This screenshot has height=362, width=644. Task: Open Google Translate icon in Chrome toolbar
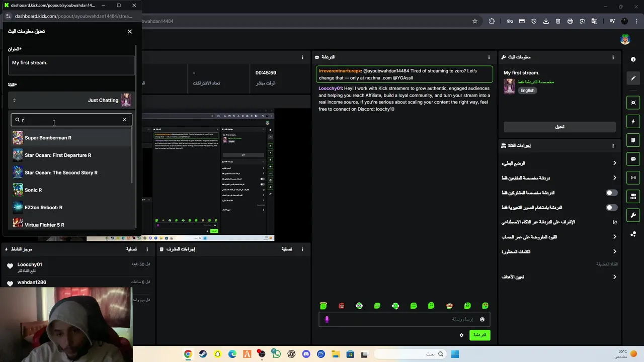point(594,21)
